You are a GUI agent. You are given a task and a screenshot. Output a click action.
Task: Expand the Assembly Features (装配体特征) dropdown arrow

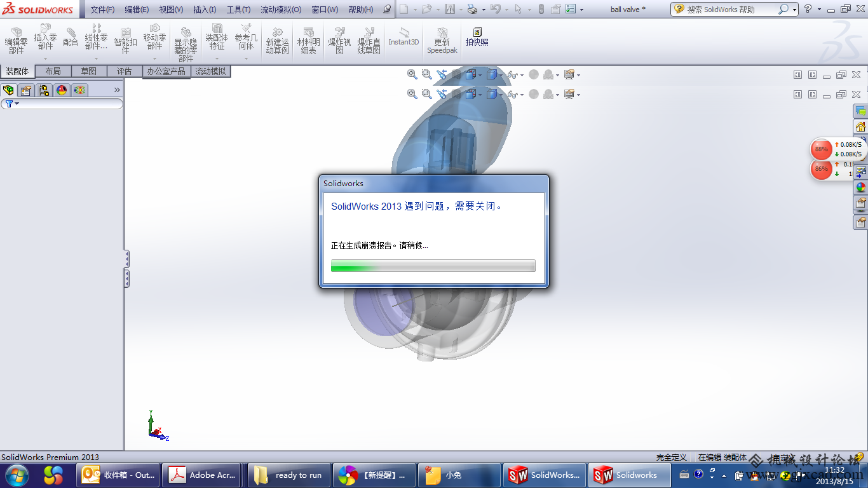(x=217, y=58)
